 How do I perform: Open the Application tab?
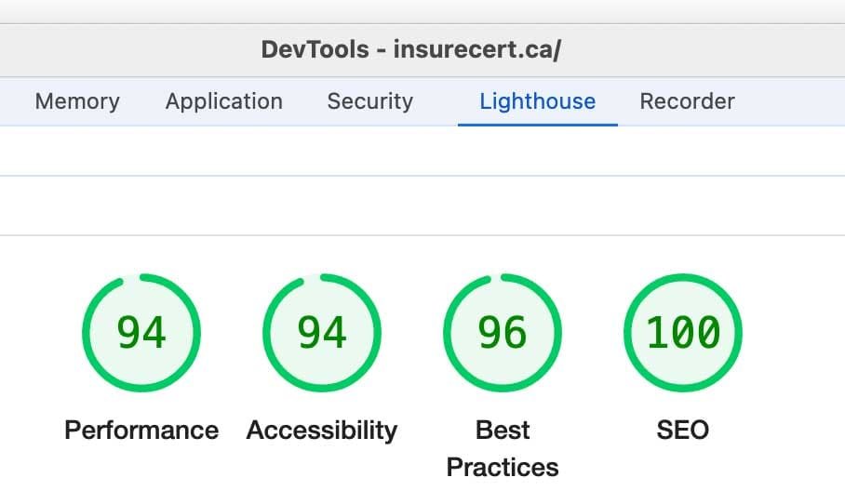[x=223, y=101]
